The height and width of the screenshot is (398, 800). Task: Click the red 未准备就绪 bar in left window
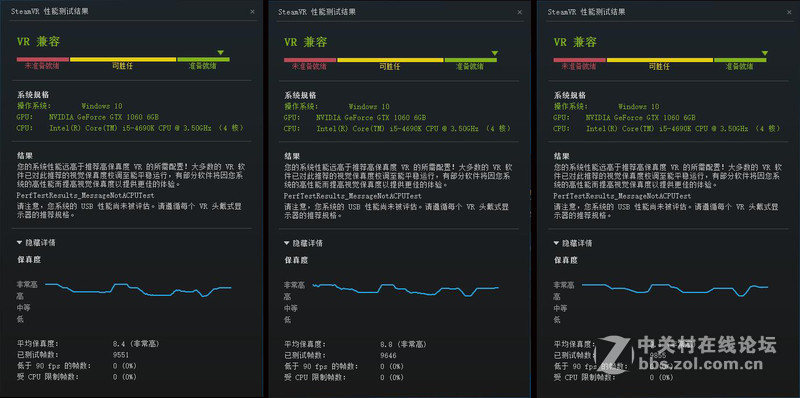(x=43, y=59)
